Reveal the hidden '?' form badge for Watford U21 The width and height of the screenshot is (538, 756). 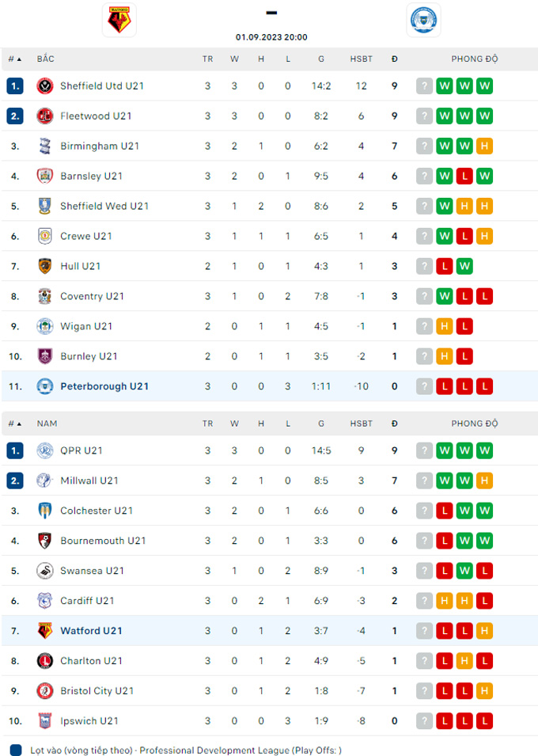coord(425,631)
